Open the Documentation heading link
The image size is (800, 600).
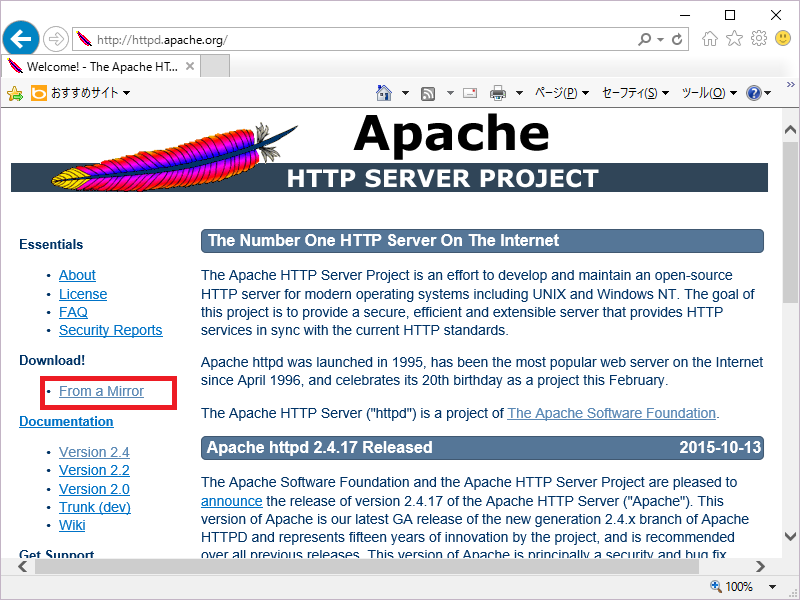[x=66, y=421]
